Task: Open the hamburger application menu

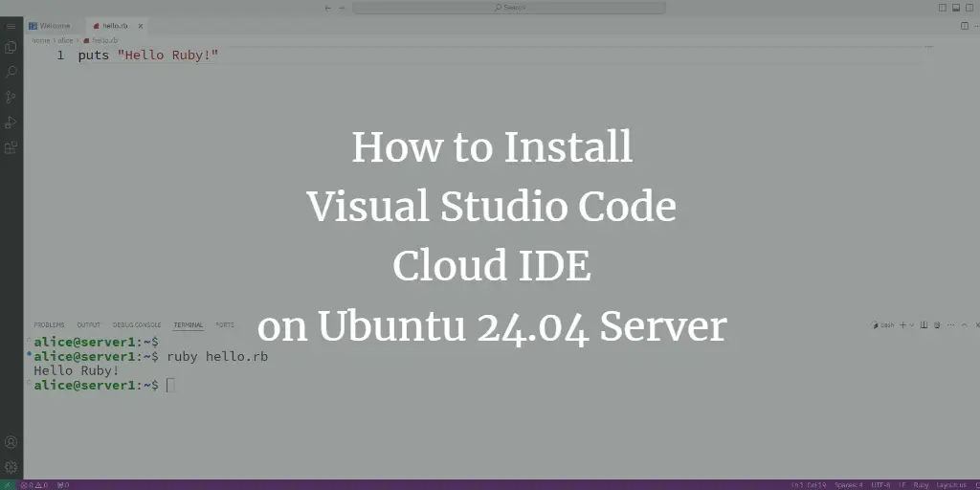Action: coord(11,26)
